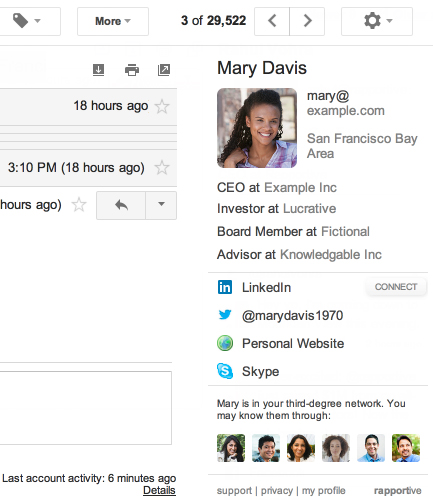This screenshot has height=500, width=433.
Task: Open the account activity Details link
Action: (x=159, y=490)
